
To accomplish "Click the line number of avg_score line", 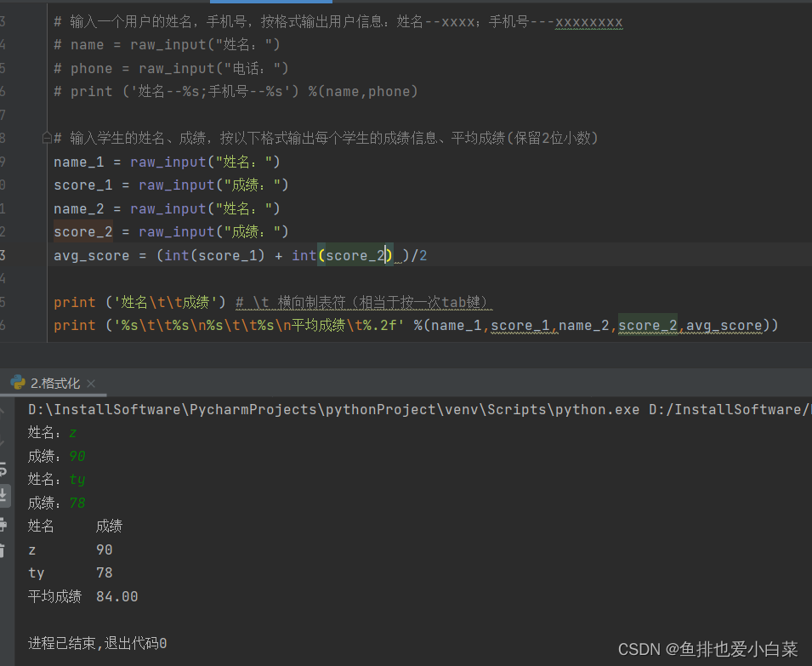I will [x=3, y=255].
